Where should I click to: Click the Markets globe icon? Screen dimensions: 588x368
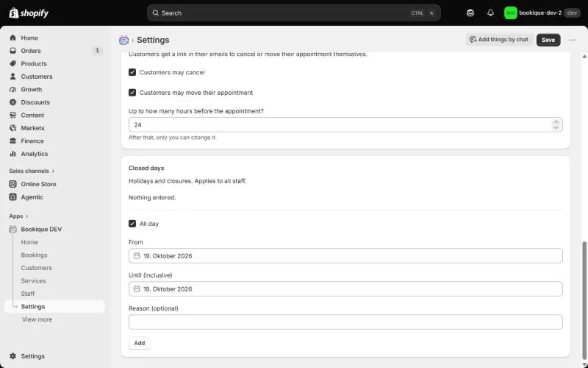click(x=13, y=128)
